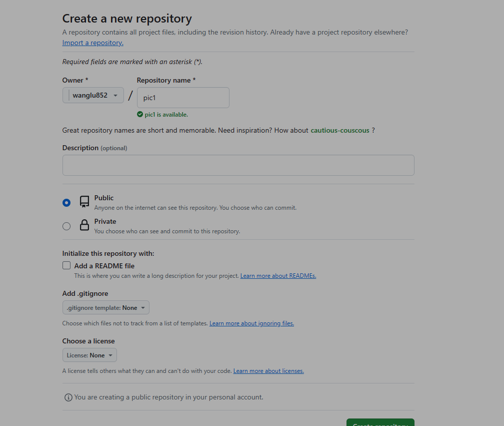Click the Description text field

(x=238, y=165)
